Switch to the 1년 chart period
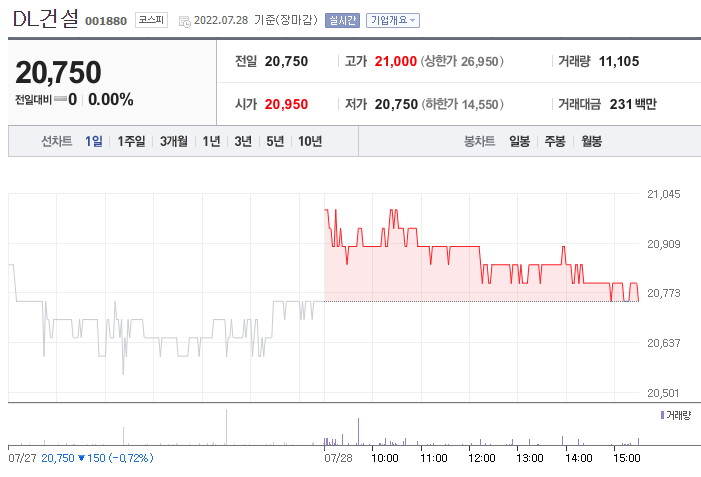701x477 pixels. (x=211, y=141)
